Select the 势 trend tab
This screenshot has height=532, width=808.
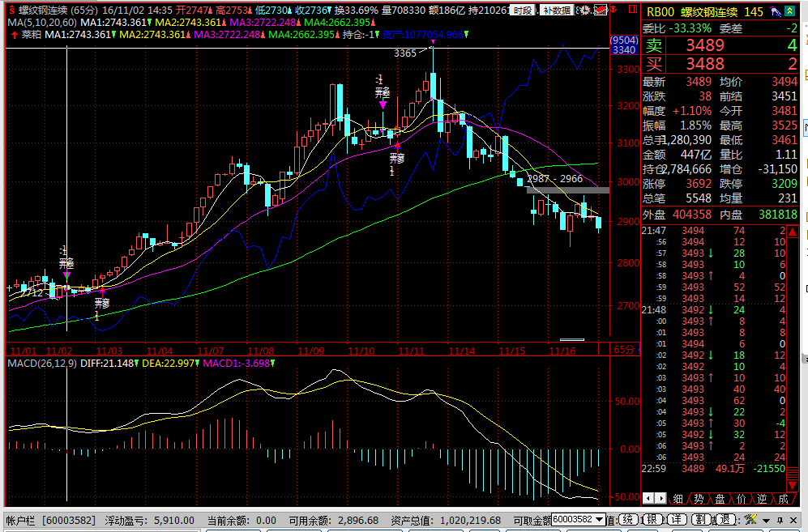(699, 498)
